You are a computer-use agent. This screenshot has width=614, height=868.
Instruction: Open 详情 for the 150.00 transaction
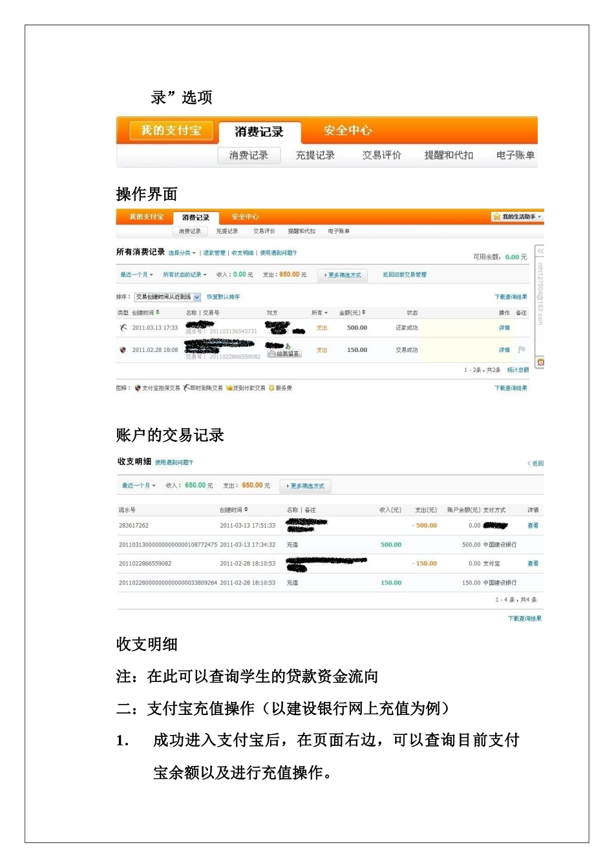coord(504,350)
